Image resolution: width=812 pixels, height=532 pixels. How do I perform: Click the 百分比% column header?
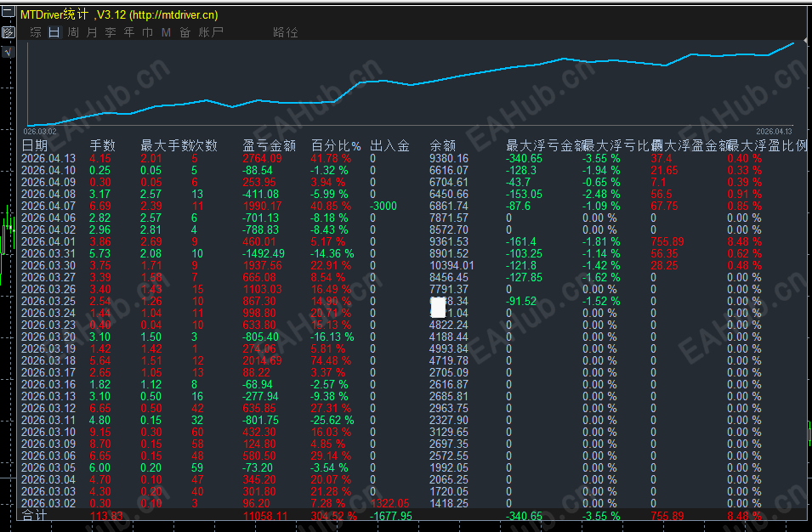coord(336,145)
